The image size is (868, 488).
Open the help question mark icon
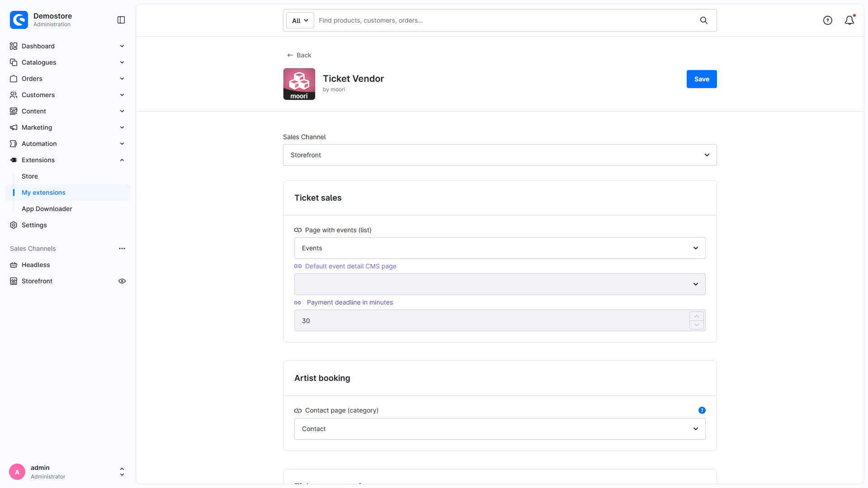[828, 20]
